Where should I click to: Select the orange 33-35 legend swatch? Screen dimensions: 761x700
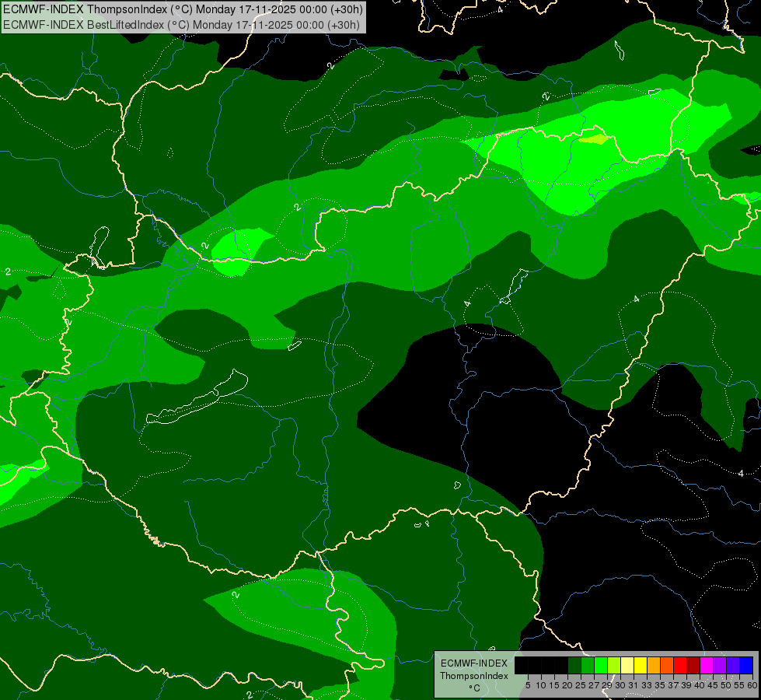point(654,666)
